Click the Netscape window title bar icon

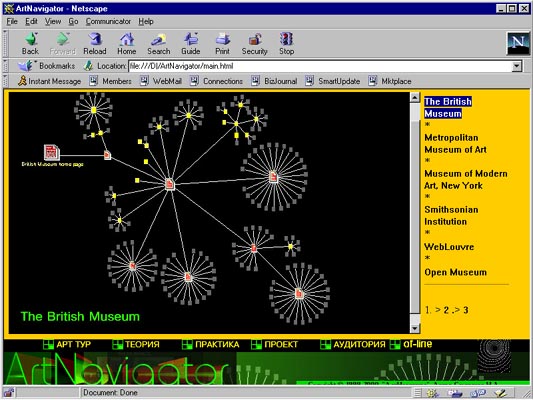click(x=8, y=8)
